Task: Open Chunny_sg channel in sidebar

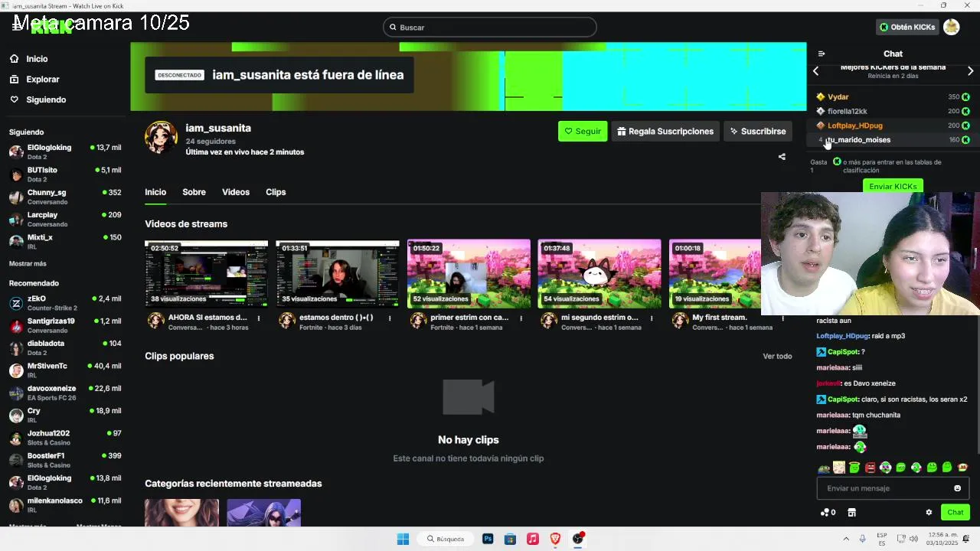Action: pyautogui.click(x=65, y=197)
